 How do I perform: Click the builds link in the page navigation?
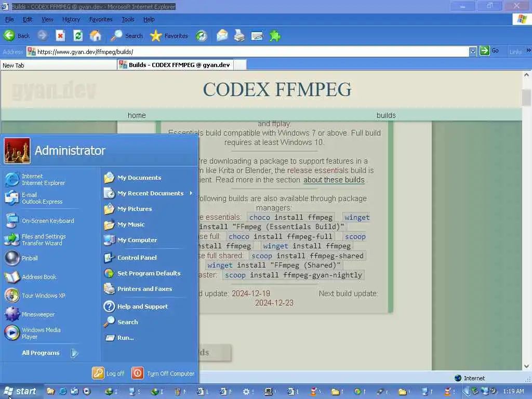click(386, 115)
